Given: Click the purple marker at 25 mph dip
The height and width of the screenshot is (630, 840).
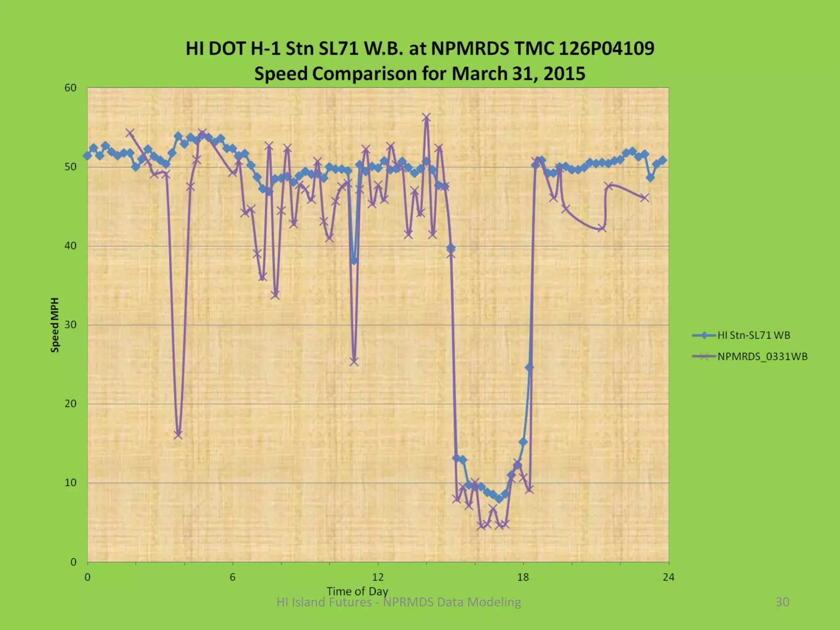Looking at the screenshot, I should (x=354, y=361).
